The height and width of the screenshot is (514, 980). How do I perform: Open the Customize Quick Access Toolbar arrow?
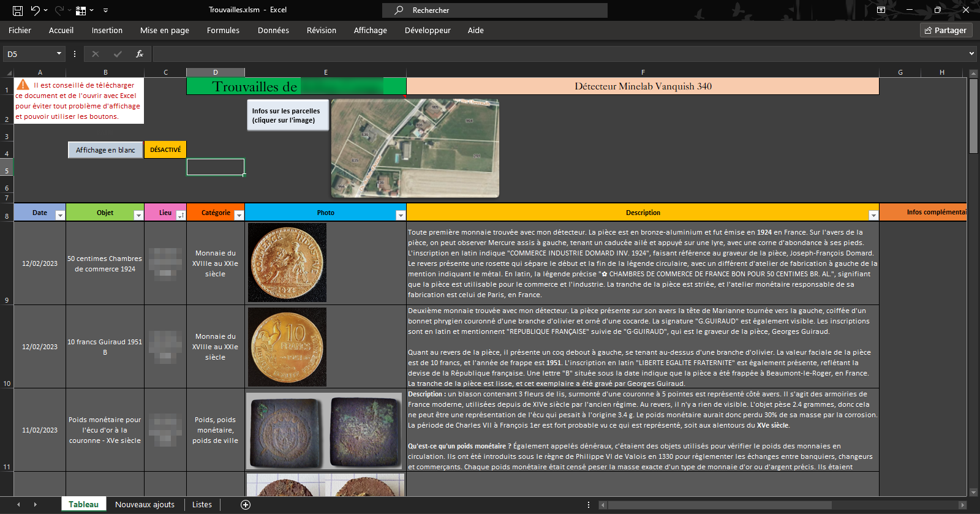[x=106, y=10]
